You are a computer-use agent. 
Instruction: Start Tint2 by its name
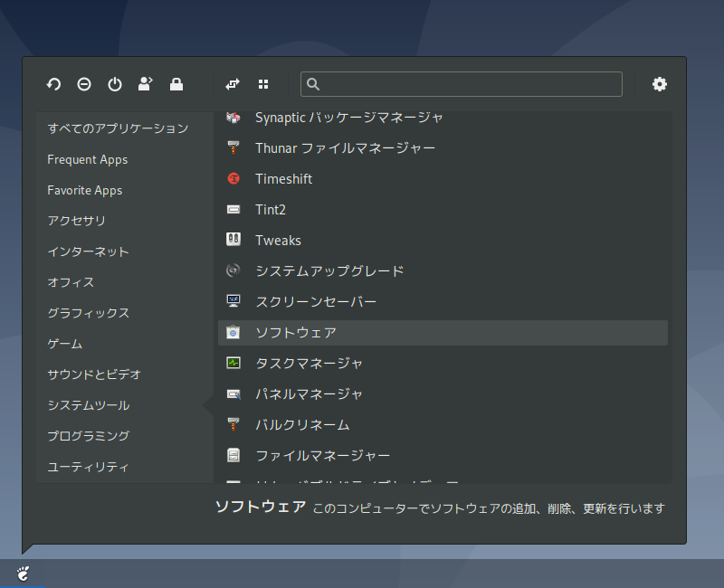click(x=271, y=210)
